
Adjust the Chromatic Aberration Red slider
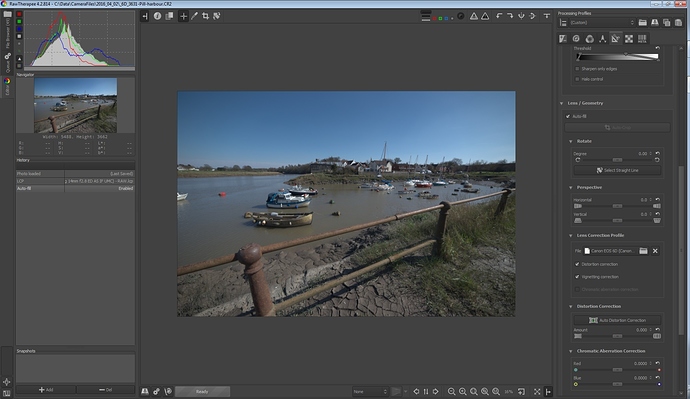[x=617, y=370]
